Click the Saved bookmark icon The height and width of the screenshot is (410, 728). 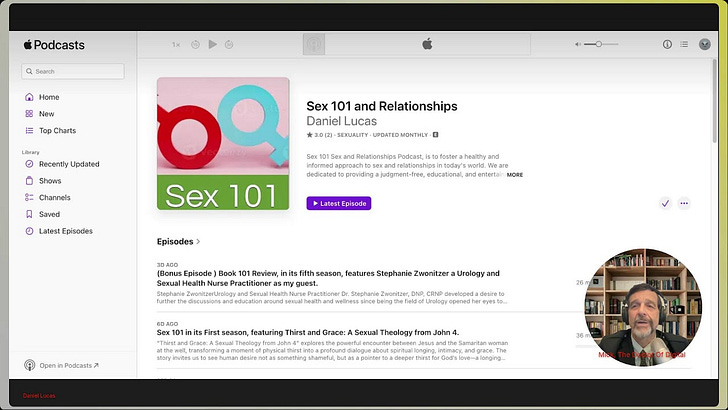tap(29, 214)
